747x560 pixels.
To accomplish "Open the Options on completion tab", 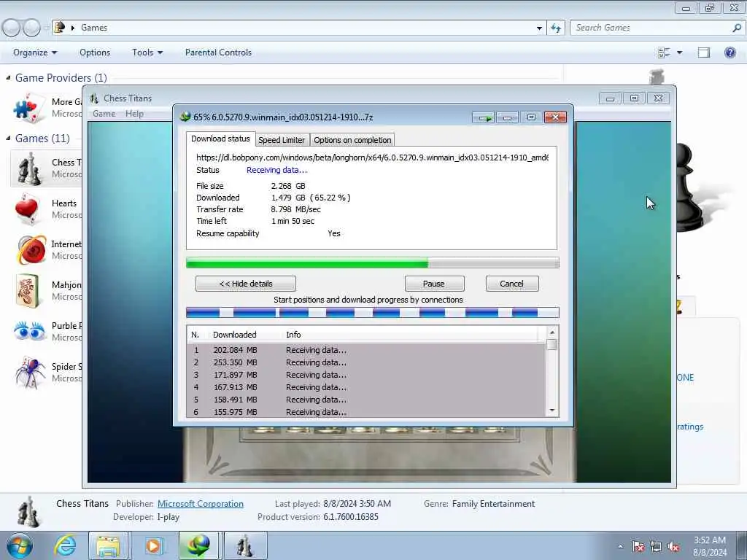I will pyautogui.click(x=352, y=140).
